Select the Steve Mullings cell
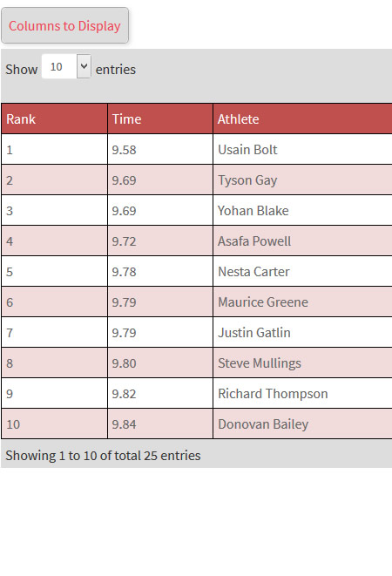 click(x=303, y=363)
